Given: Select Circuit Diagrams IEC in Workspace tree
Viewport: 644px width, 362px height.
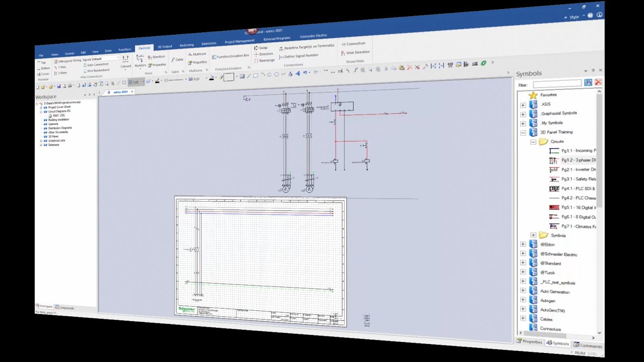Looking at the screenshot, I should click(x=58, y=111).
